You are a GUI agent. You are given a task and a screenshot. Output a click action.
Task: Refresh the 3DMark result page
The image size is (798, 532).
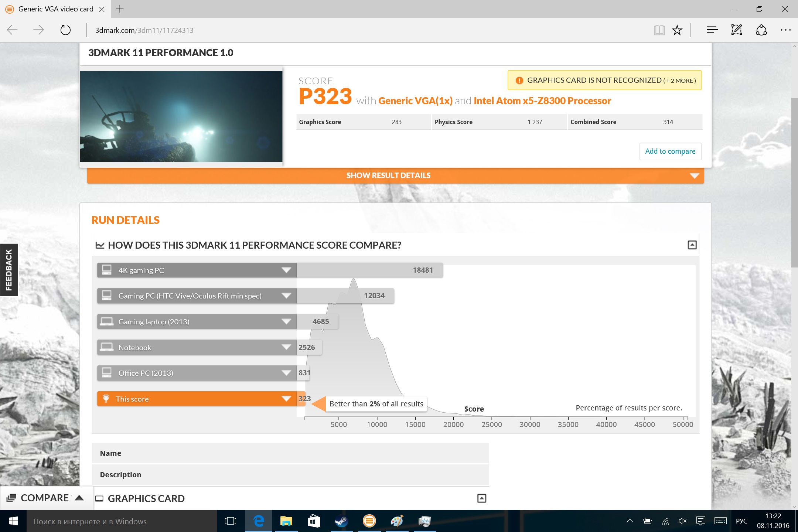[x=65, y=30]
